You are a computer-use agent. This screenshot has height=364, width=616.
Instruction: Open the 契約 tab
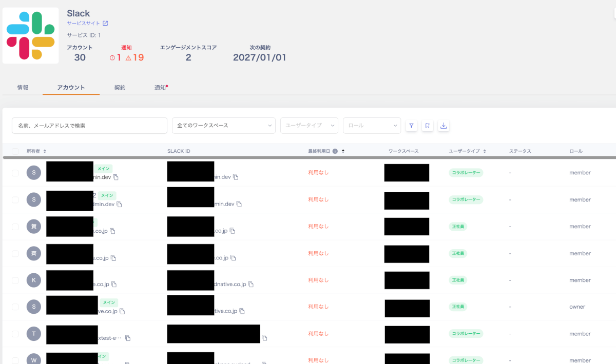coord(120,88)
